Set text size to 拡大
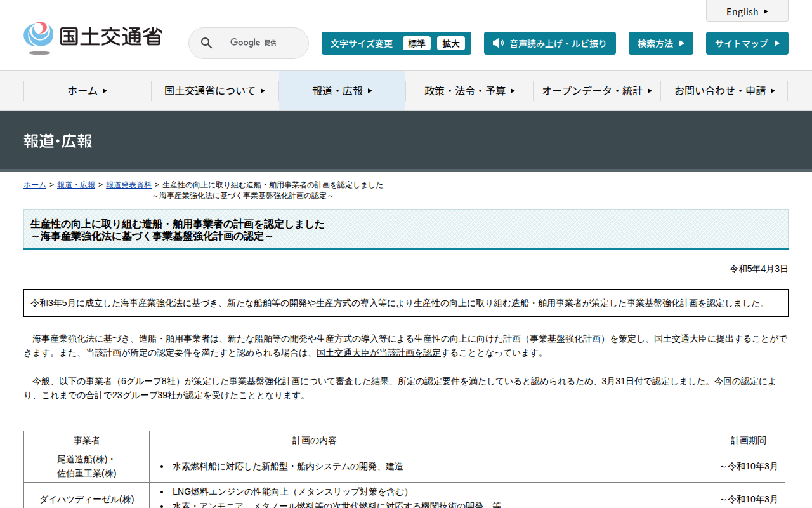The height and width of the screenshot is (508, 812). (x=451, y=43)
